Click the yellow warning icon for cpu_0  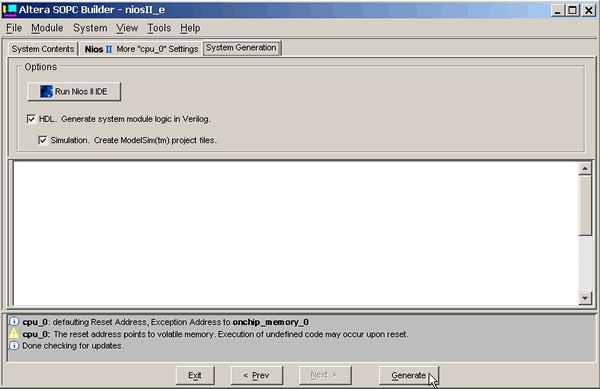(x=14, y=334)
